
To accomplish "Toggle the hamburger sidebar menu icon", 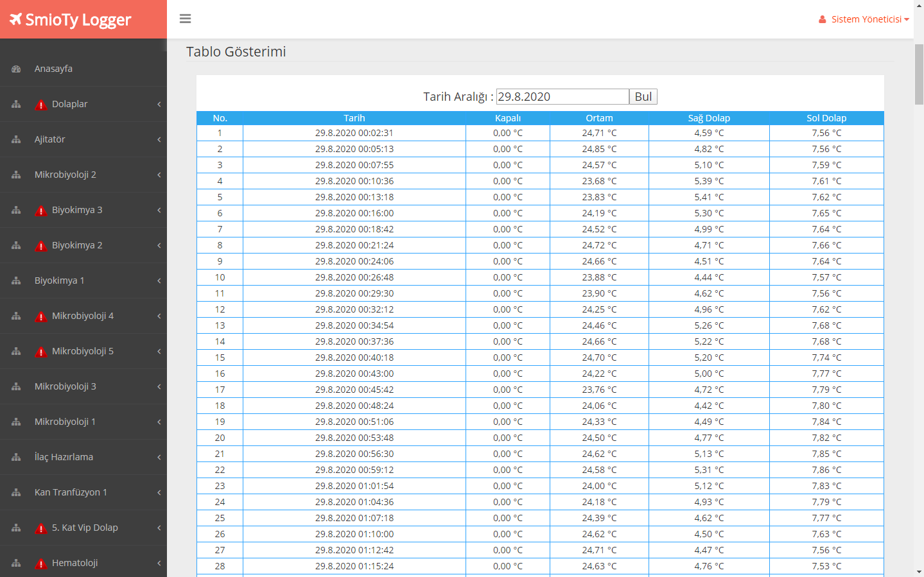I will click(x=186, y=19).
